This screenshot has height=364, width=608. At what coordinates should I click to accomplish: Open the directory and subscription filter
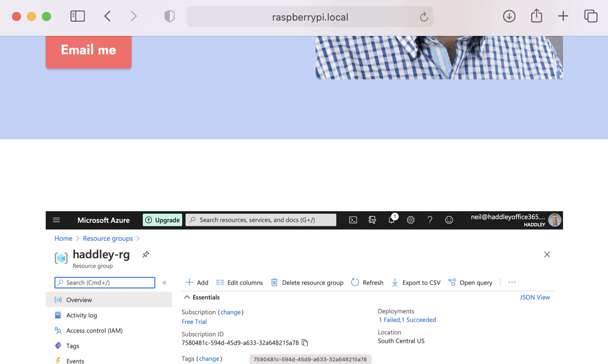[372, 220]
